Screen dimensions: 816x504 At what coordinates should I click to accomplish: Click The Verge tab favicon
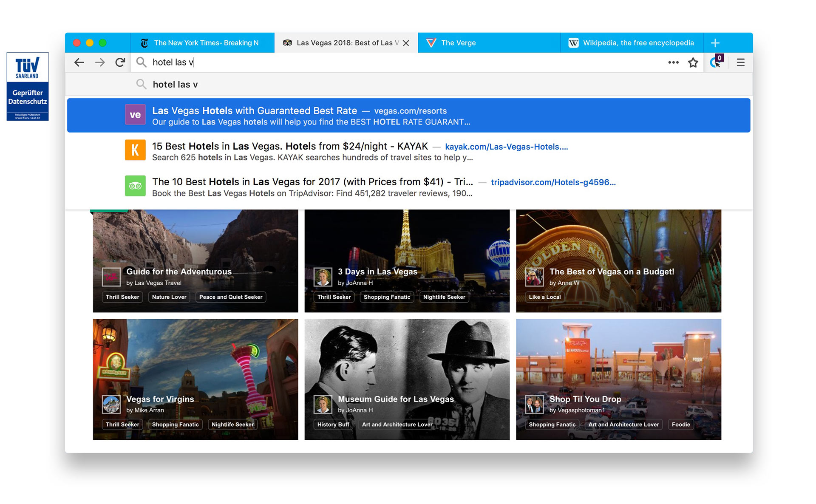click(x=431, y=43)
